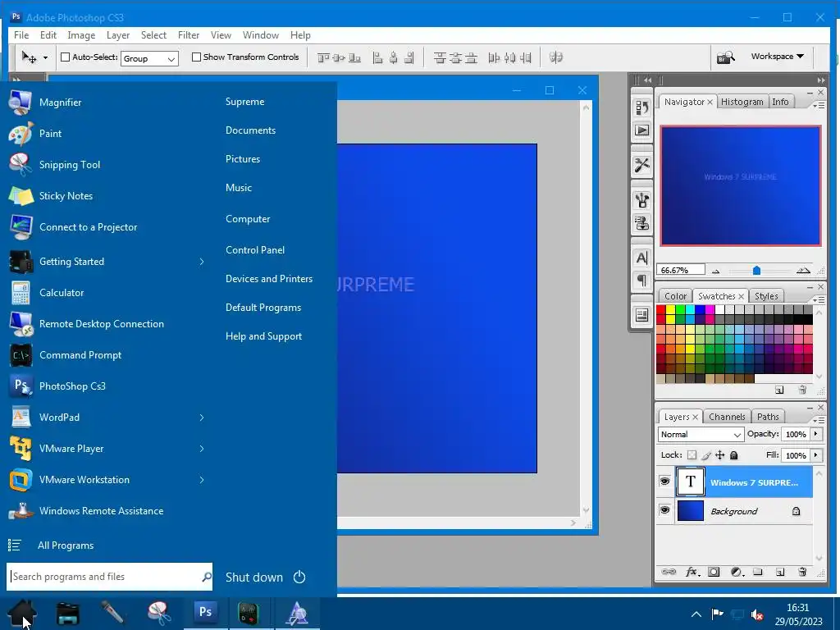
Task: Open Opacity slider arrow
Action: [x=816, y=434]
